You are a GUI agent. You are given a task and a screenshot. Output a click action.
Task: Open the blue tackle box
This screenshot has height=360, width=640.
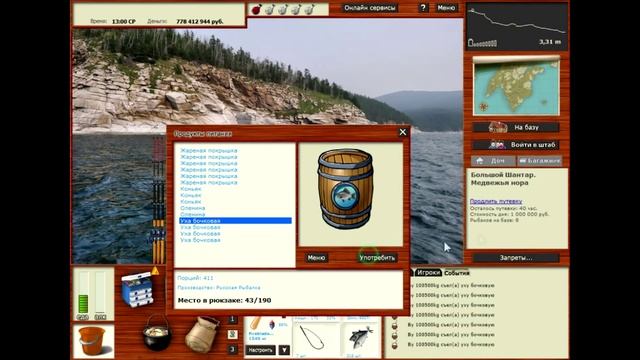click(137, 290)
